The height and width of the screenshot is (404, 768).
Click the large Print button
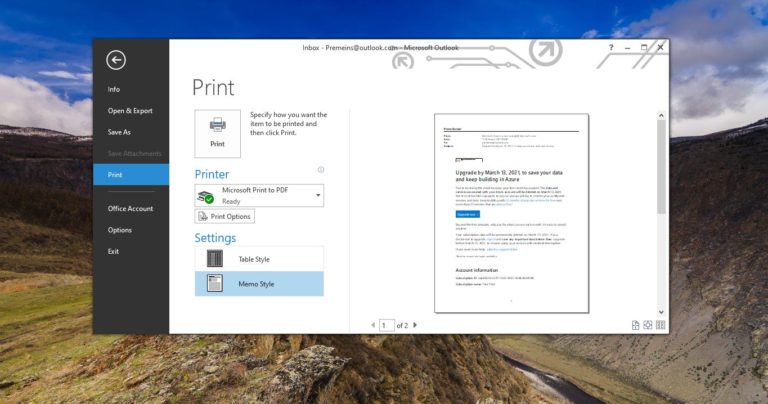coord(217,134)
